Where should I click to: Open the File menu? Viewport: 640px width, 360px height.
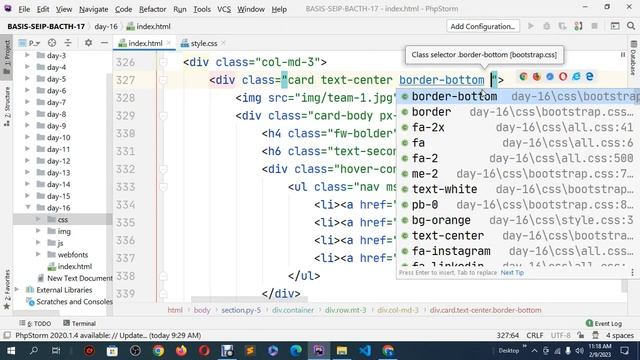pyautogui.click(x=24, y=9)
